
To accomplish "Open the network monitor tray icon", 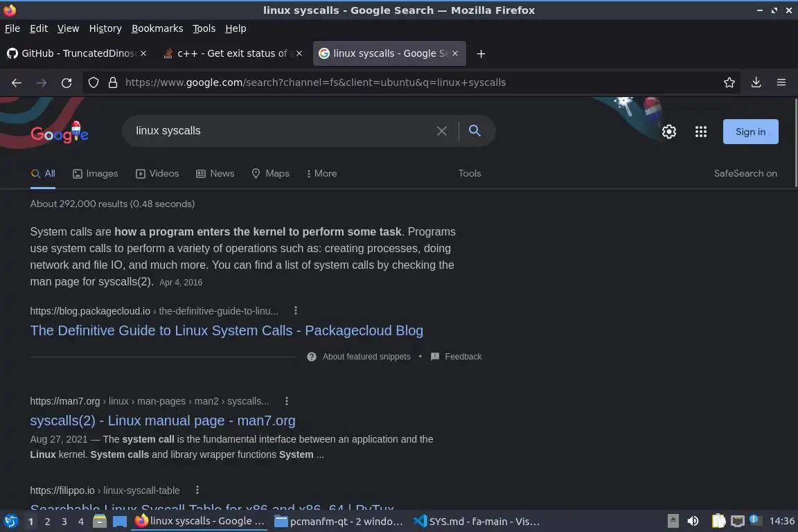I will [x=738, y=522].
